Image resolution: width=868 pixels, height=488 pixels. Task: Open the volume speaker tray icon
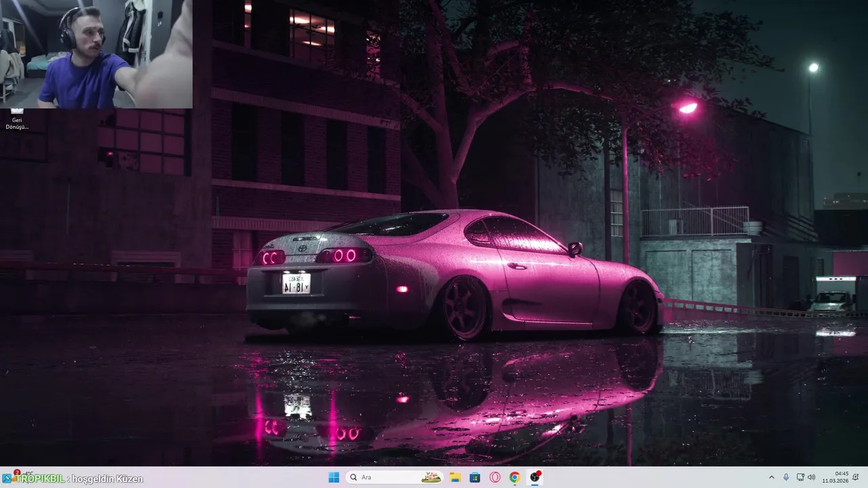click(x=812, y=477)
